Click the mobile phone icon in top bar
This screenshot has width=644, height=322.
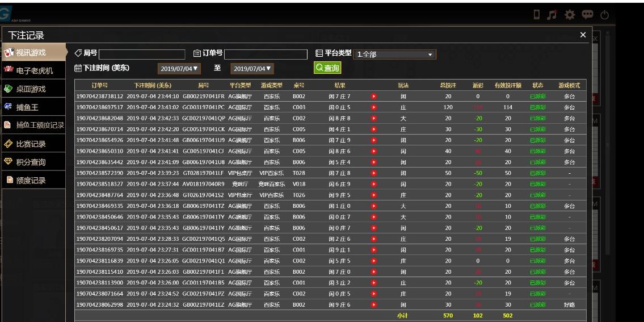[x=536, y=15]
